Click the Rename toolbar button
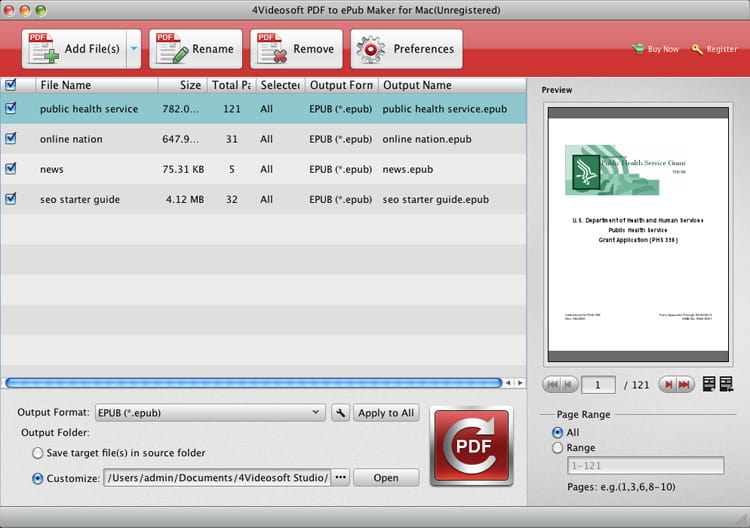The height and width of the screenshot is (528, 750). click(195, 49)
